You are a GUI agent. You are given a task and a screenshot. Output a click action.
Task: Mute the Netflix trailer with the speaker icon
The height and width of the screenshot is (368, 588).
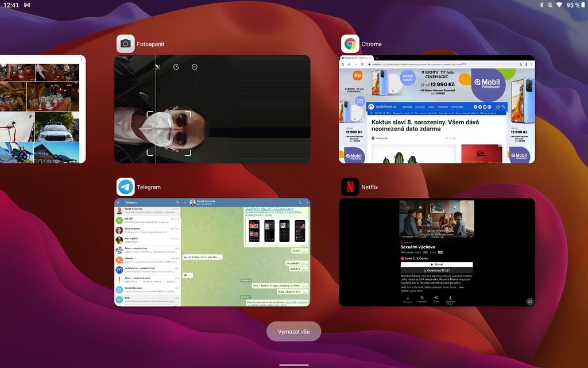click(x=472, y=236)
